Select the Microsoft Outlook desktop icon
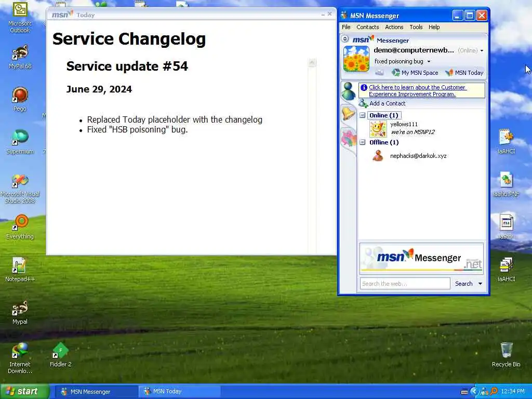This screenshot has width=532, height=399. pyautogui.click(x=20, y=18)
